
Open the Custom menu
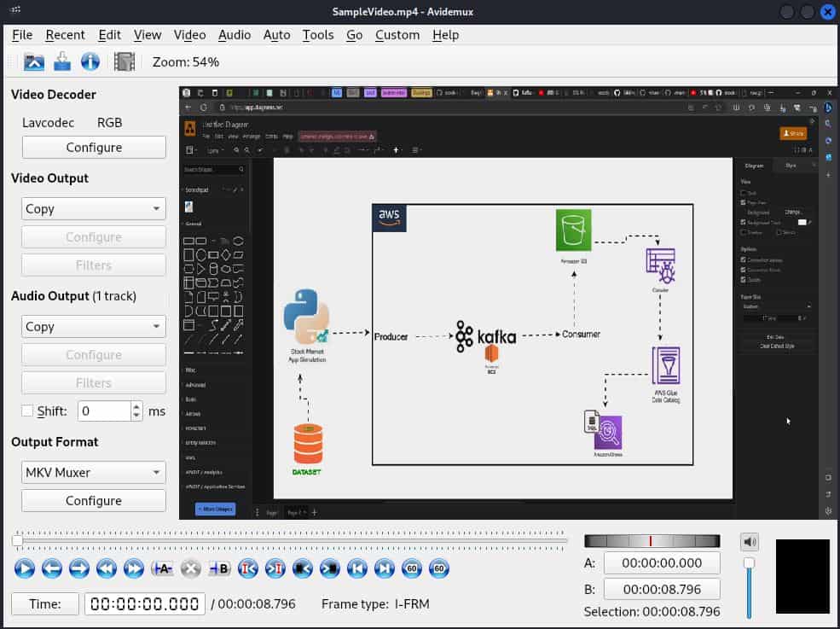coord(397,35)
